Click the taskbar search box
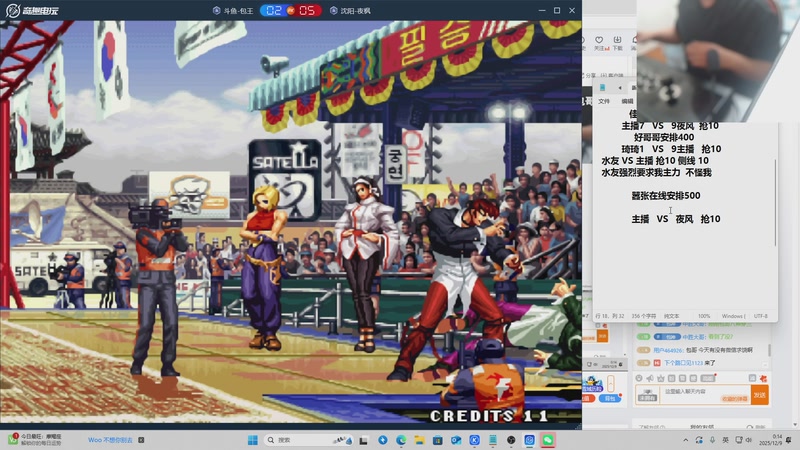 [x=310, y=440]
